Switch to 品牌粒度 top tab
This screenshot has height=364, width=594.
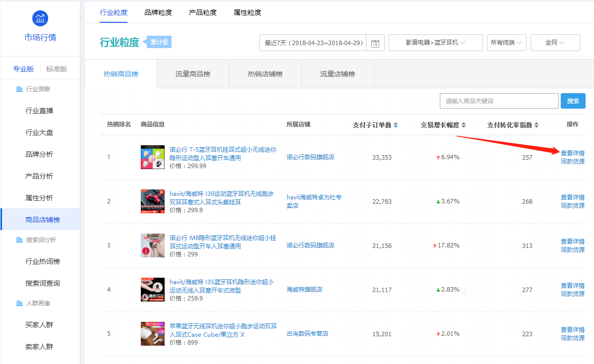coord(158,12)
